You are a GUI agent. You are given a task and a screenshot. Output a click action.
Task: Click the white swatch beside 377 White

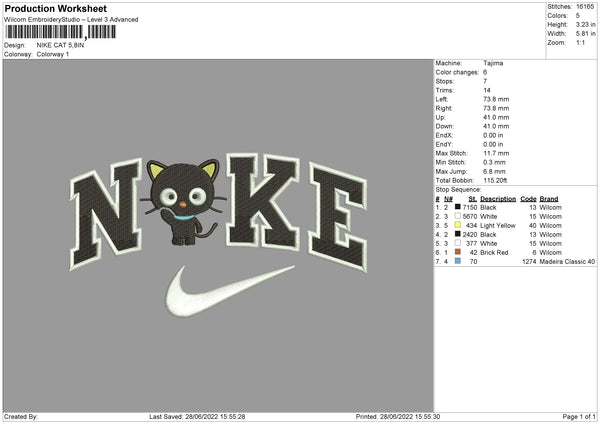click(x=457, y=243)
